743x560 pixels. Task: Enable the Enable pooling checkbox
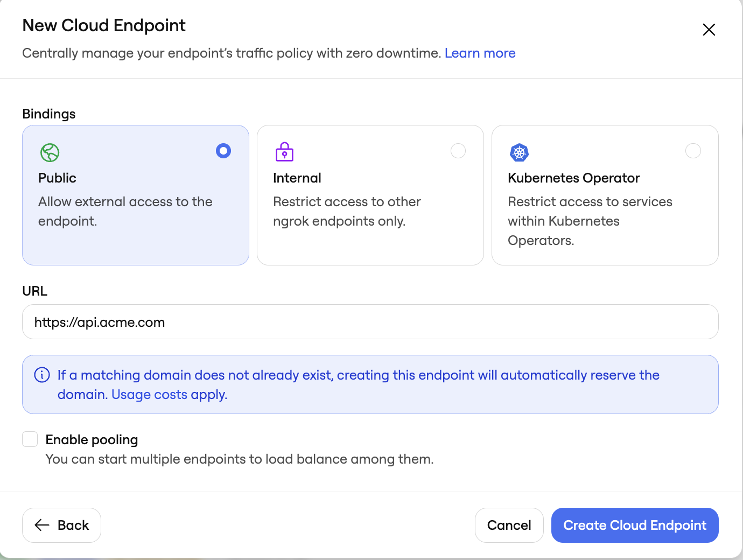(x=30, y=439)
